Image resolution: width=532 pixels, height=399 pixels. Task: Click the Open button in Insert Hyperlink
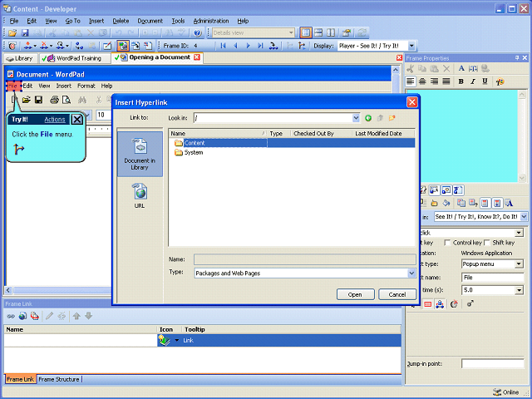tap(355, 294)
